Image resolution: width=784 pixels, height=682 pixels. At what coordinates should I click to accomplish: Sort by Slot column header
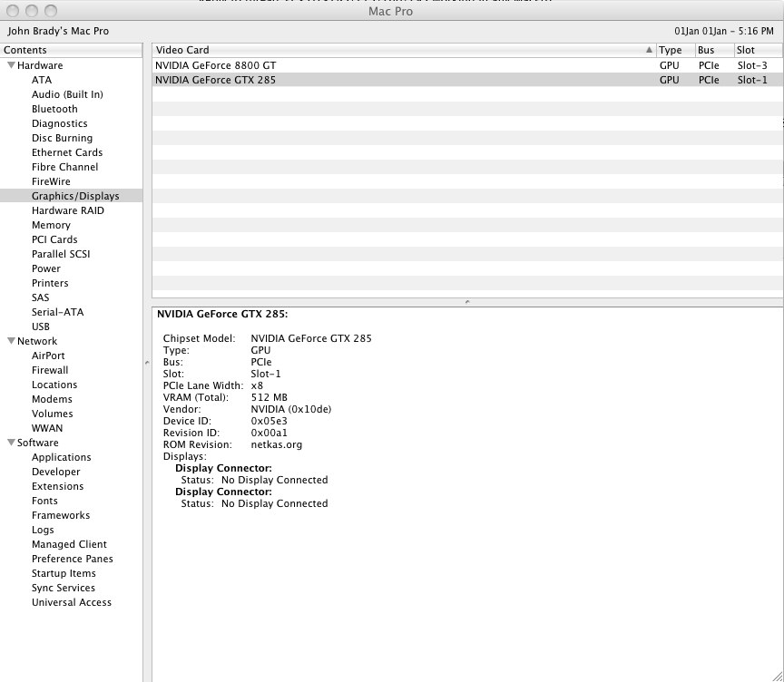(758, 50)
